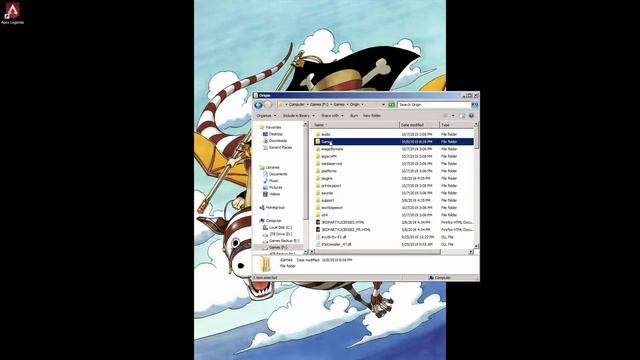Viewport: 640px width, 360px height.
Task: Click the green refresh button beside address bar
Action: coord(391,105)
